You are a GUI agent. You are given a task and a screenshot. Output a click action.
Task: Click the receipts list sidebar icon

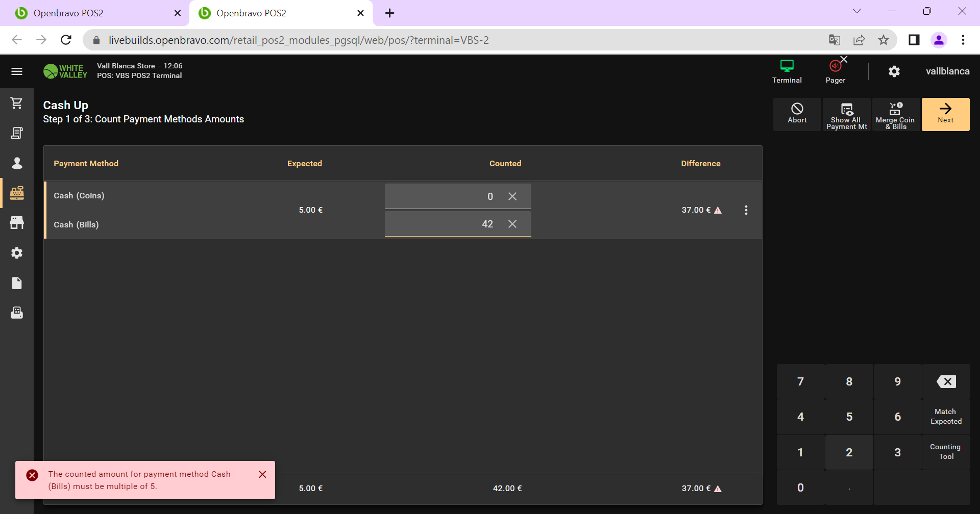(17, 133)
